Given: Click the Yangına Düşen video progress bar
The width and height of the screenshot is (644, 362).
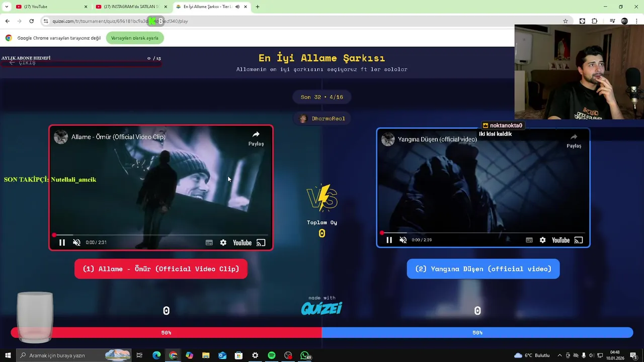Looking at the screenshot, I should coord(483,233).
